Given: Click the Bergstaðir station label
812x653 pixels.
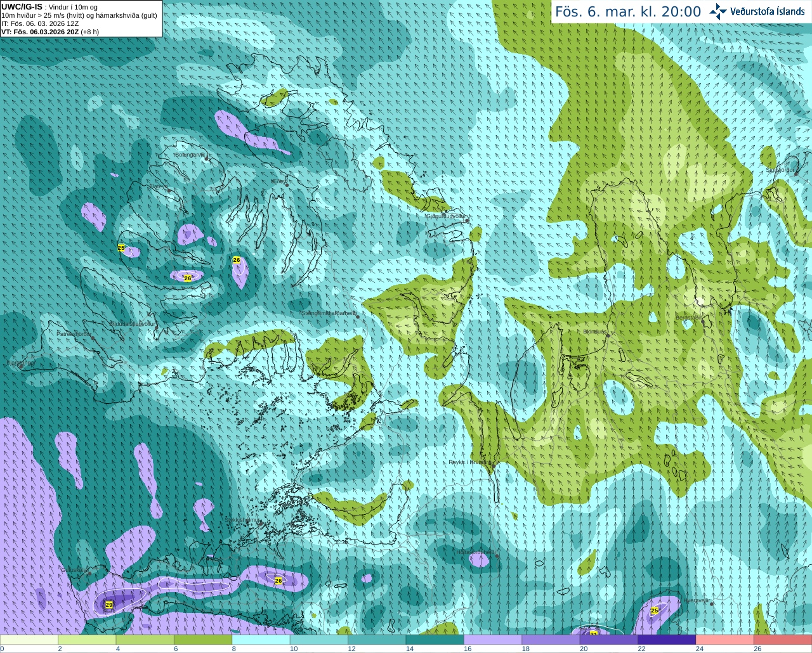Looking at the screenshot, I should coord(689,318).
